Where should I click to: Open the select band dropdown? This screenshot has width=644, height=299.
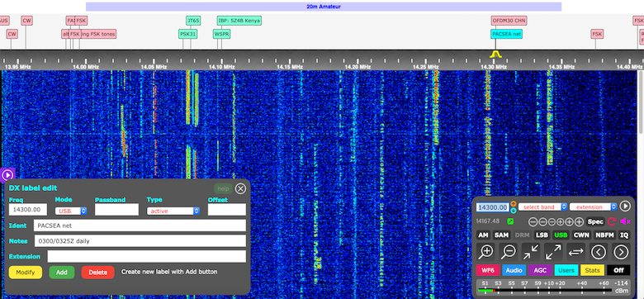coord(542,207)
